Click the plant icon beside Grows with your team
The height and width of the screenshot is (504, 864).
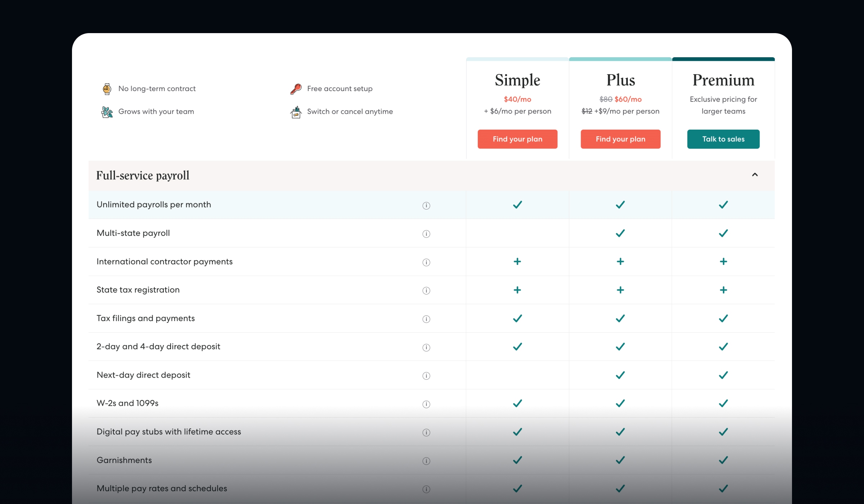[107, 112]
